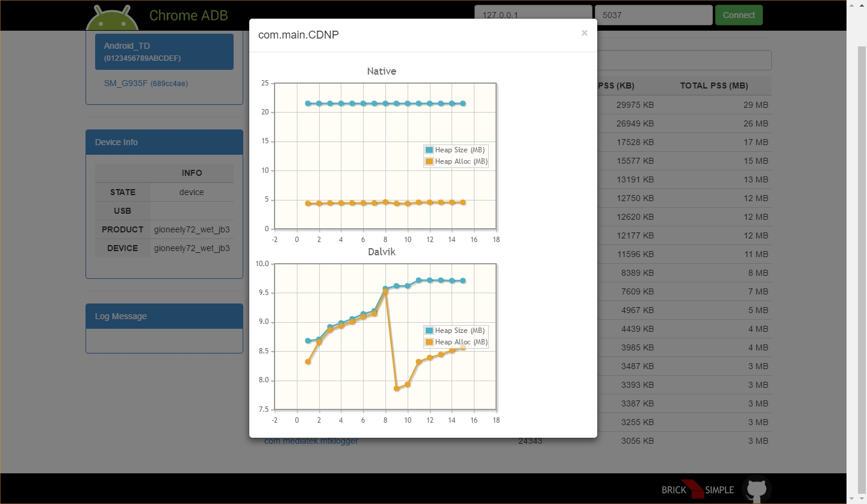
Task: Click the Dalvik heap alloc lowest point
Action: [397, 389]
